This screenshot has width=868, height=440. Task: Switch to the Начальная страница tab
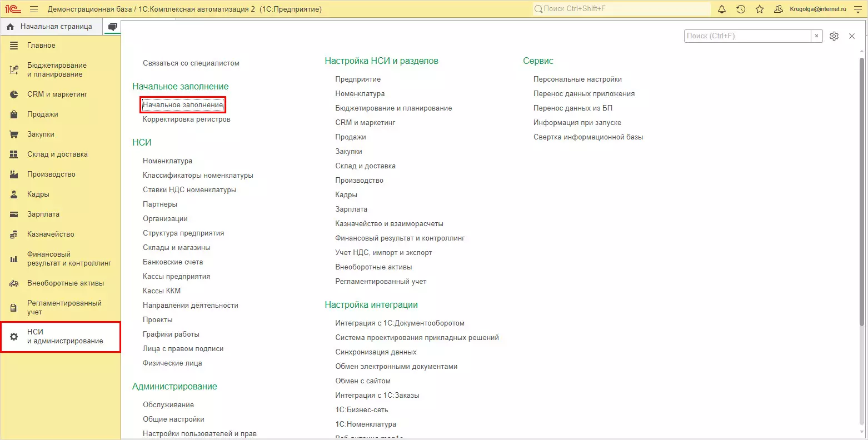click(51, 27)
